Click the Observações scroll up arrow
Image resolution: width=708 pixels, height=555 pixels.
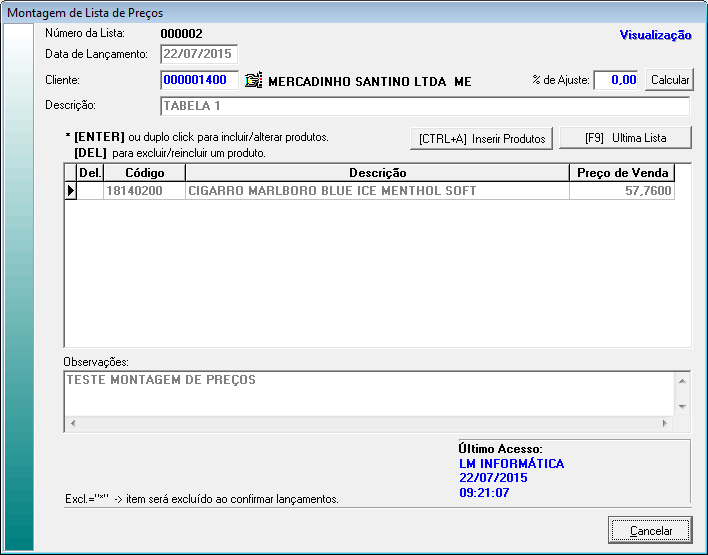click(682, 380)
